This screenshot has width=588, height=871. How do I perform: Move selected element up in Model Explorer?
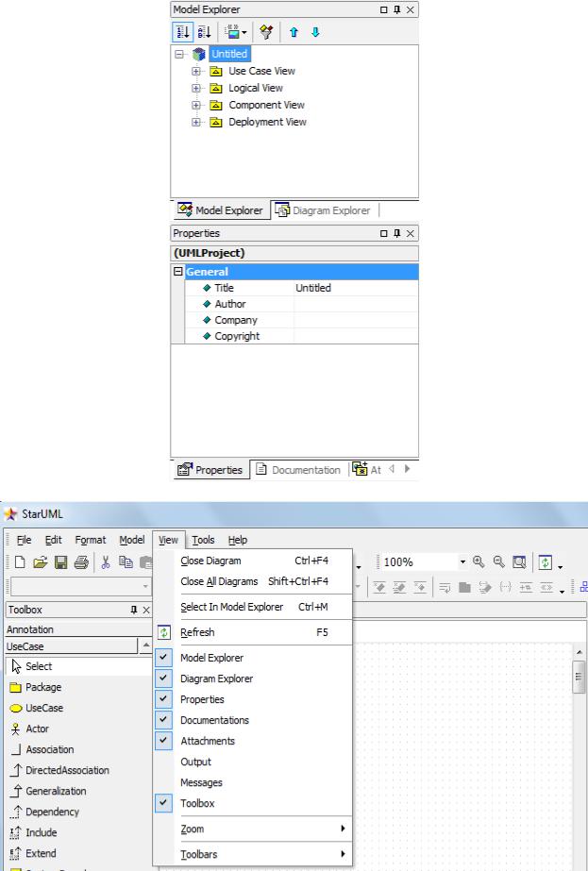(294, 32)
